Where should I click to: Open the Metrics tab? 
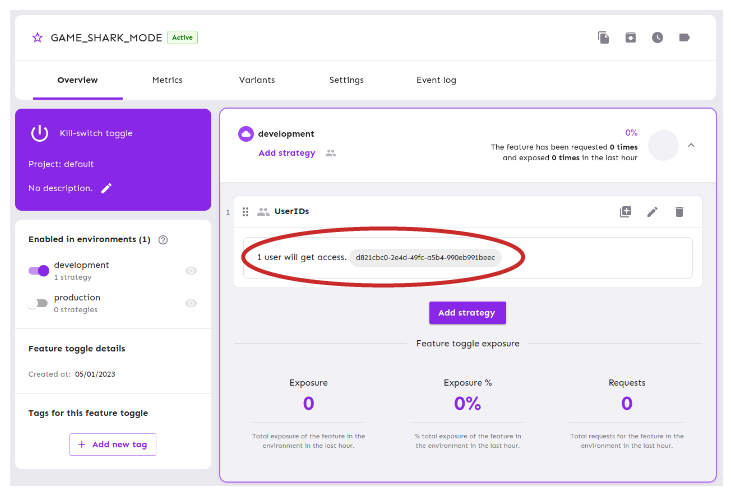click(167, 80)
